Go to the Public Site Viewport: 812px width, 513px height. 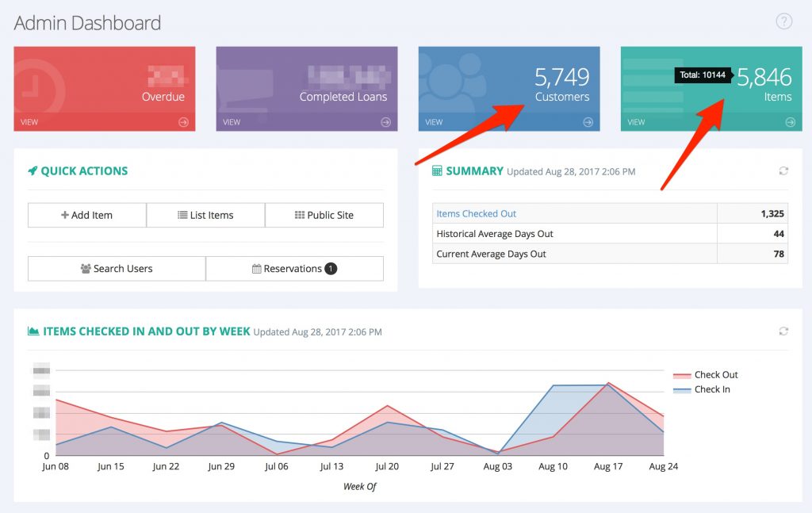pyautogui.click(x=324, y=215)
